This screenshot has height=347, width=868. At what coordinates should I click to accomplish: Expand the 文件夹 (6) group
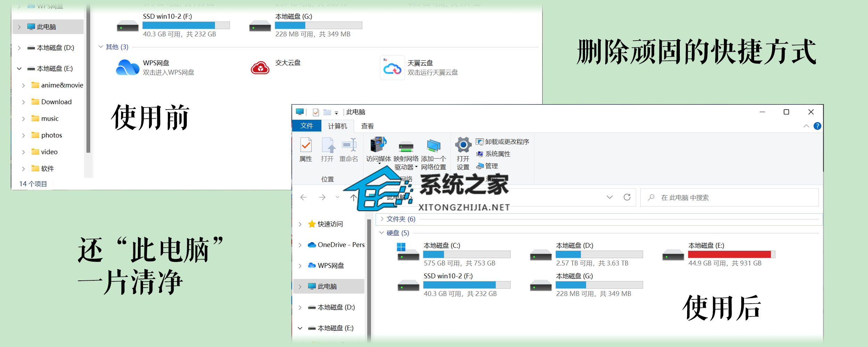[382, 219]
